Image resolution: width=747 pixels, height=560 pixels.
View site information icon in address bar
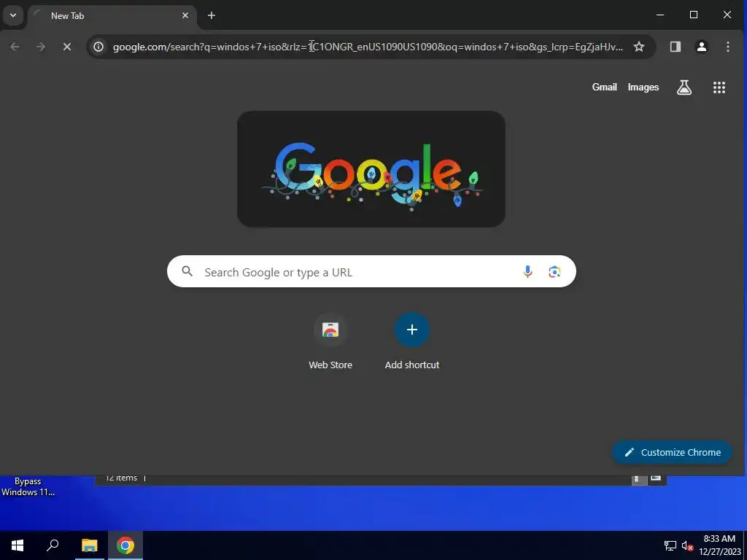point(98,47)
